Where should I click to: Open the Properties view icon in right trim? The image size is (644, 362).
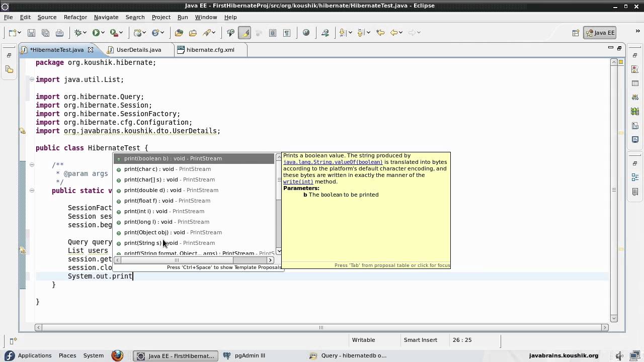635,83
